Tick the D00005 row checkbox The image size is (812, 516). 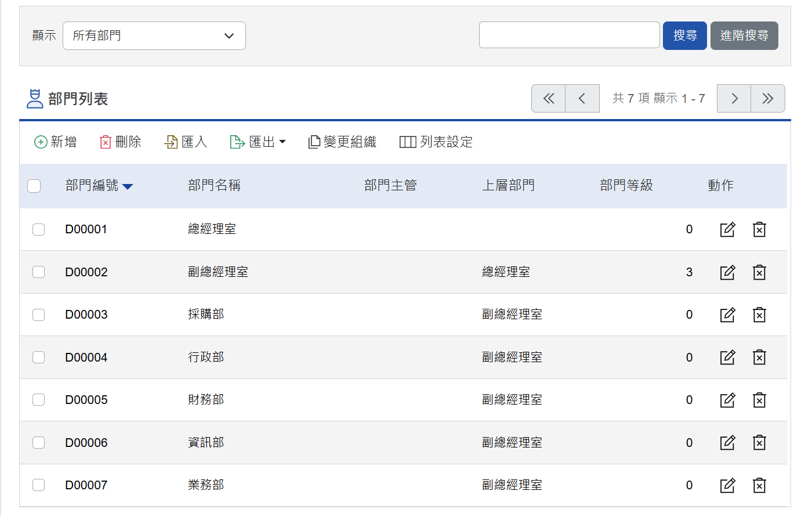click(x=39, y=400)
